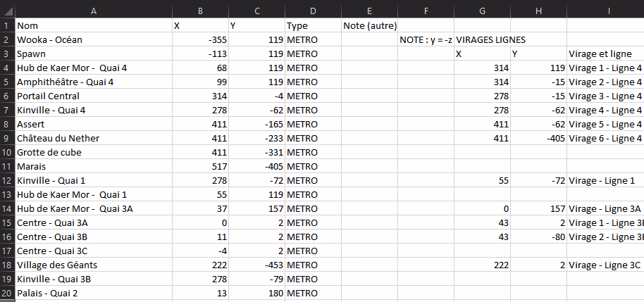Click the 'Virage - Ligne 3C' cell
The height and width of the screenshot is (302, 644).
tap(605, 265)
